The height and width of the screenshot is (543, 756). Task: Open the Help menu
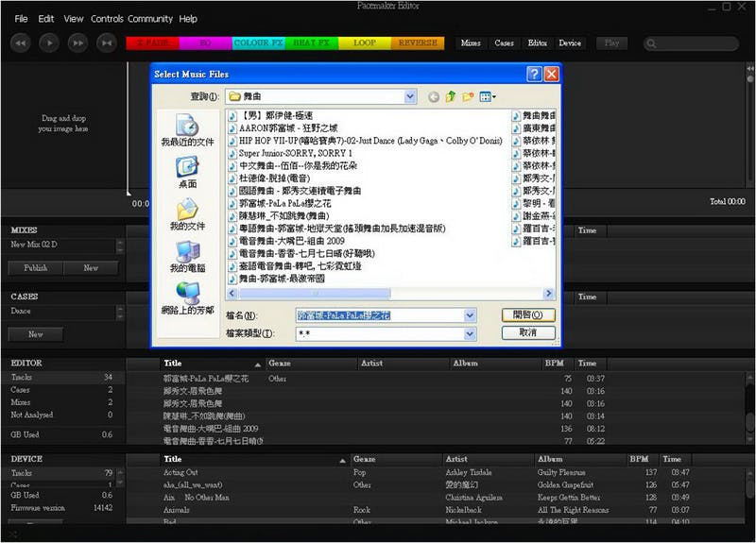tap(188, 19)
